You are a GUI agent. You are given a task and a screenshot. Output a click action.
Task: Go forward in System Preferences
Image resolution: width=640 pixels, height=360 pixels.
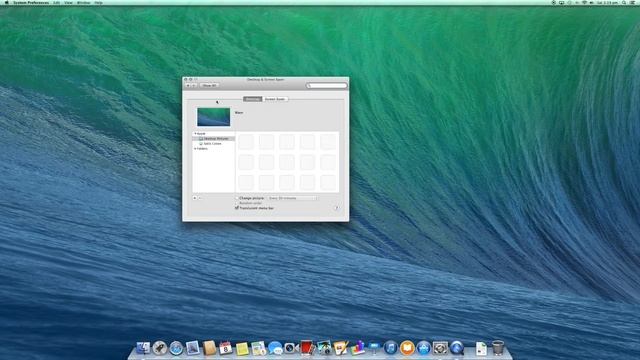(194, 85)
